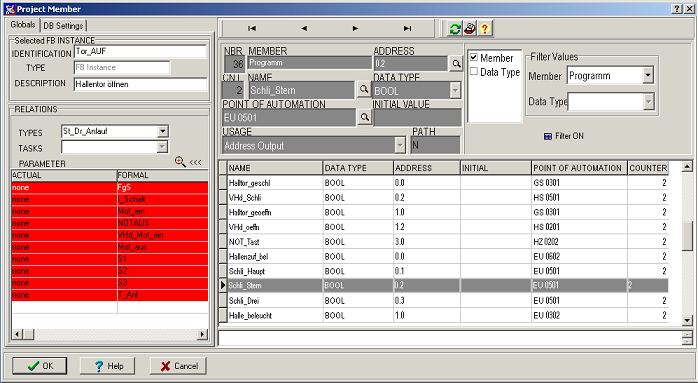698x383 pixels.
Task: Select the FgS formal parameter row
Action: click(x=162, y=187)
